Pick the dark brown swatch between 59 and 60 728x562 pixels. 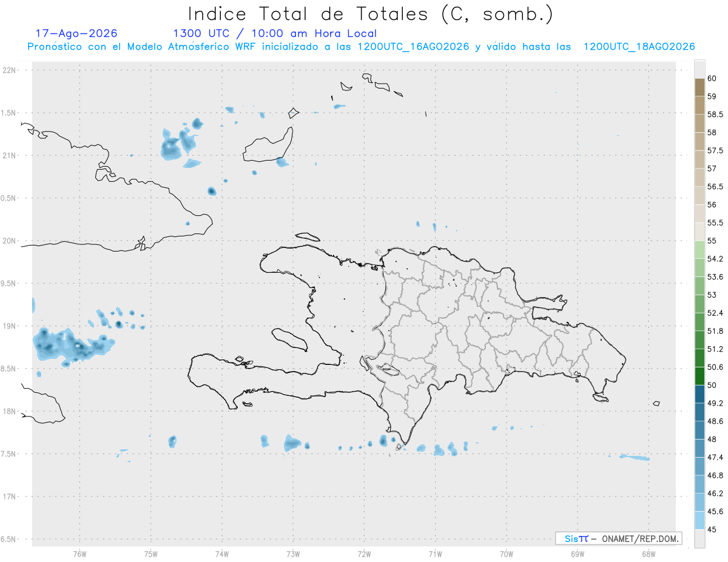699,87
